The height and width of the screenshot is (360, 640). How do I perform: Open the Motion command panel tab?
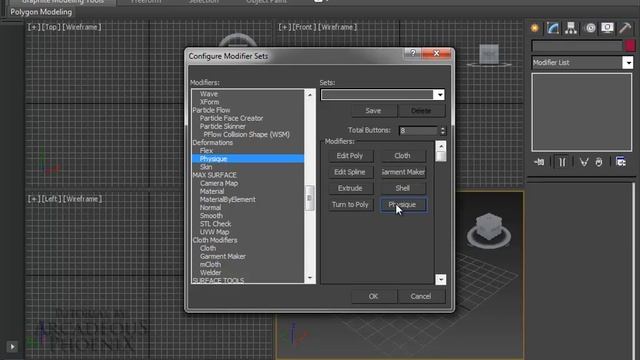coord(590,28)
